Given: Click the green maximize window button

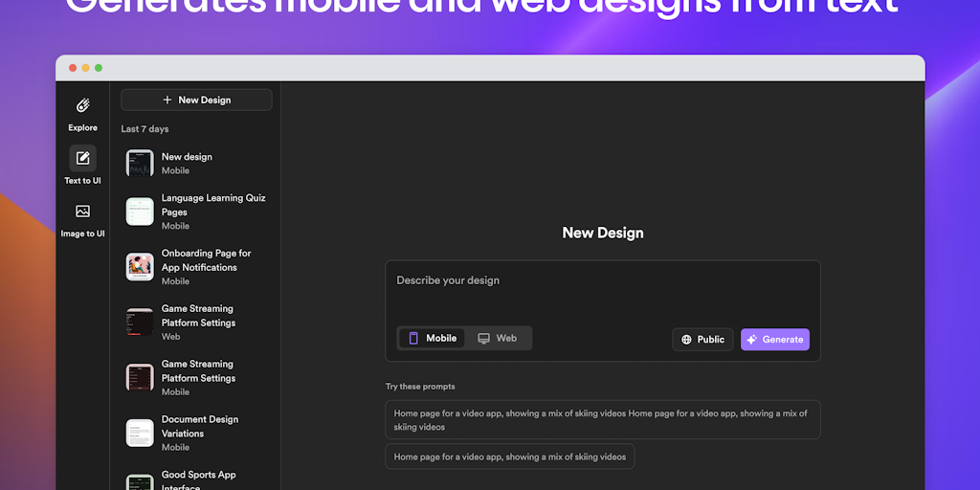Looking at the screenshot, I should (99, 68).
